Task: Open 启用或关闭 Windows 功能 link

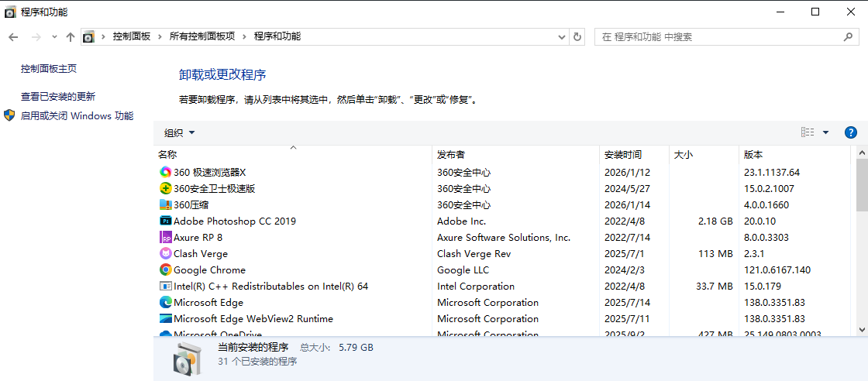Action: (77, 115)
